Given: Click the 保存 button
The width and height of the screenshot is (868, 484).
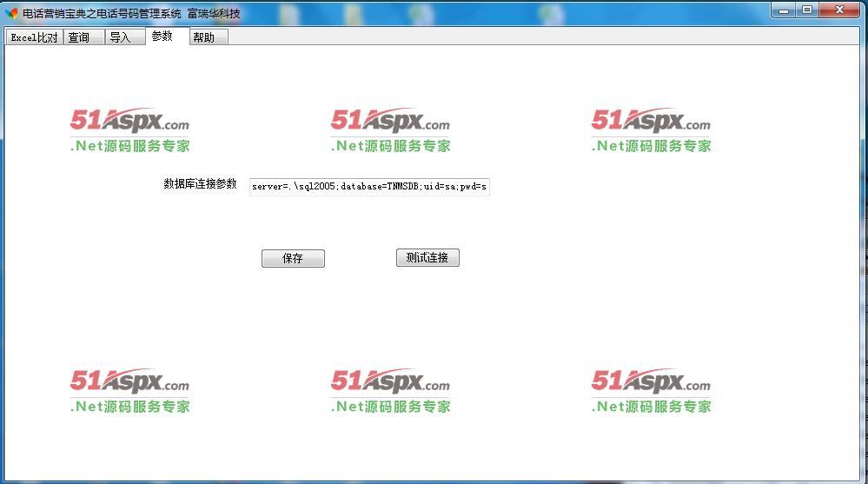Looking at the screenshot, I should [x=293, y=258].
